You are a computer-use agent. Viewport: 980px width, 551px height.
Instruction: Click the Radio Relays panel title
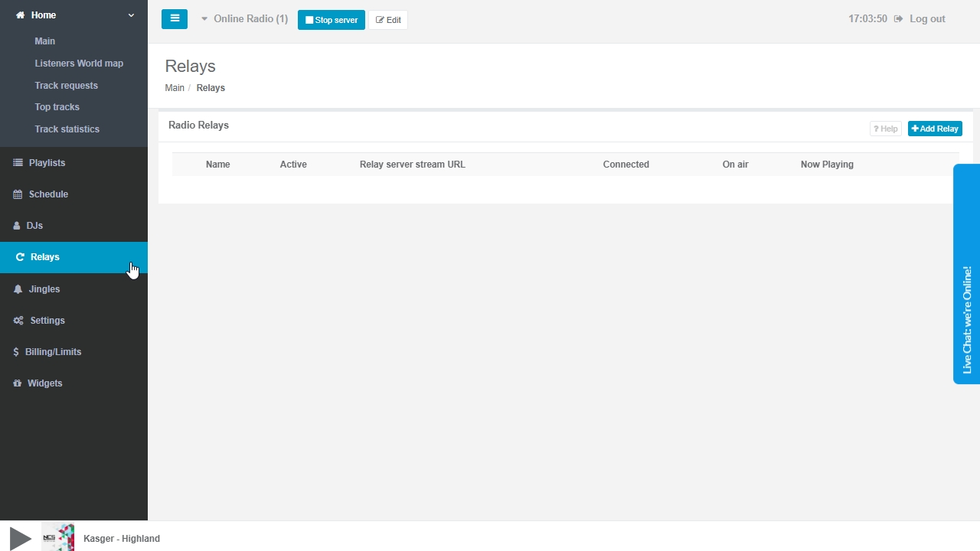198,125
